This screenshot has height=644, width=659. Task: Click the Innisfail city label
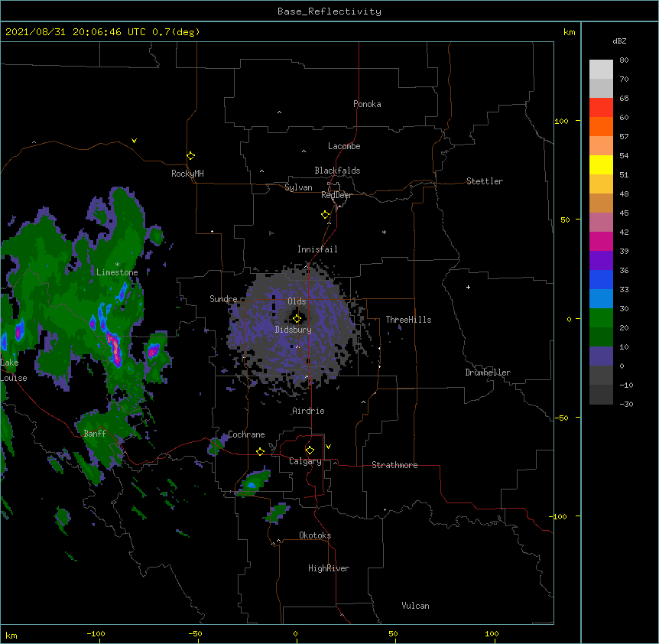click(317, 249)
